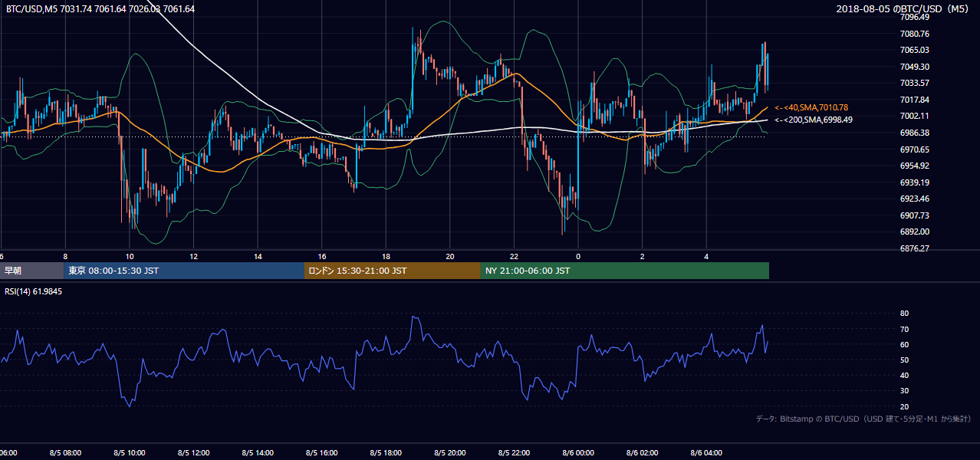The image size is (980, 460).
Task: Click hour tick '14' under price chart
Action: pos(258,257)
